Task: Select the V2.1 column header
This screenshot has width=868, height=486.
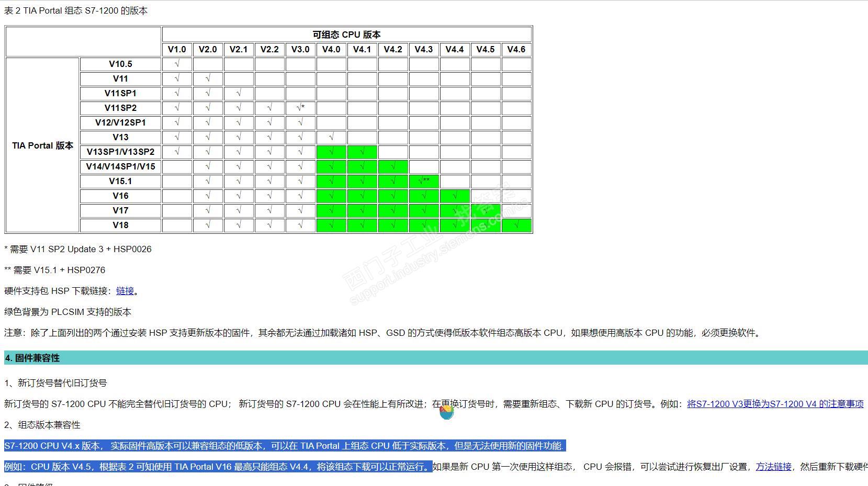Action: 239,49
